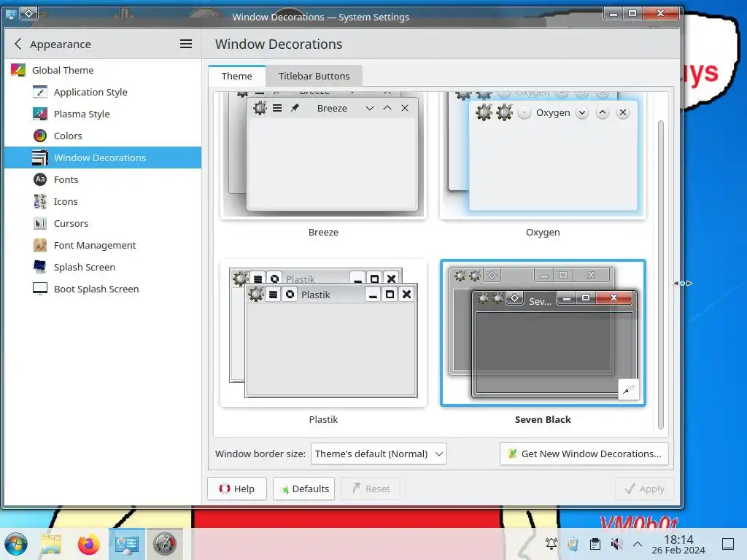This screenshot has width=747, height=560.
Task: Click the Application Style icon
Action: point(40,92)
